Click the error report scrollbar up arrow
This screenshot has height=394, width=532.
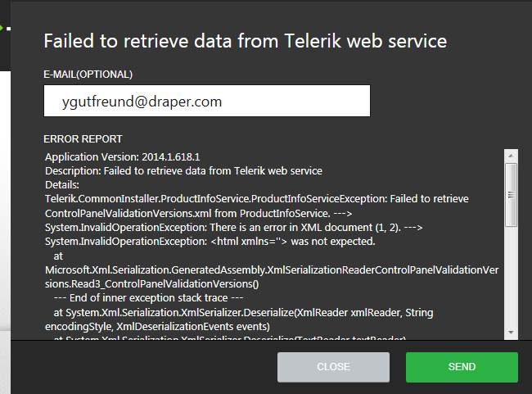pyautogui.click(x=511, y=156)
